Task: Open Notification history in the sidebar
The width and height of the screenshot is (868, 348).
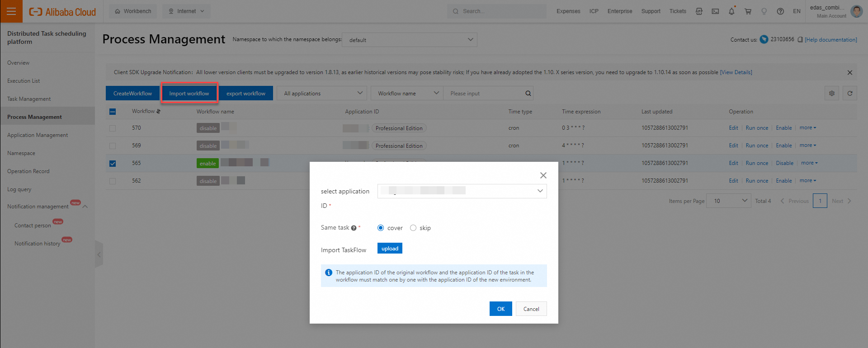Action: coord(38,244)
